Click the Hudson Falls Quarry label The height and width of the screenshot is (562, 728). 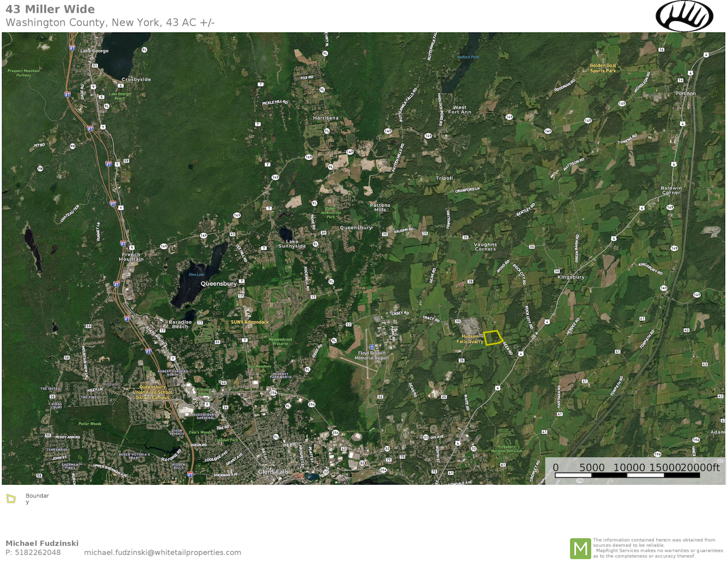470,339
